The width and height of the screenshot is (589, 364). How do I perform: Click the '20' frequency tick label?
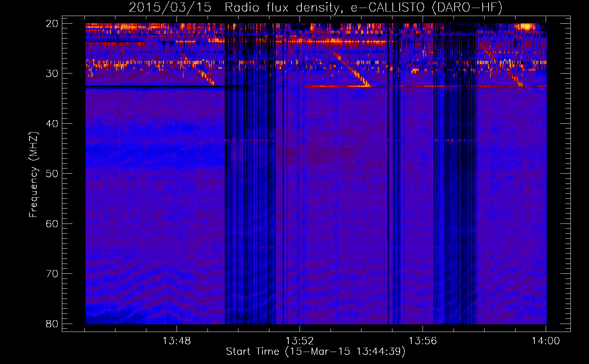coord(52,24)
